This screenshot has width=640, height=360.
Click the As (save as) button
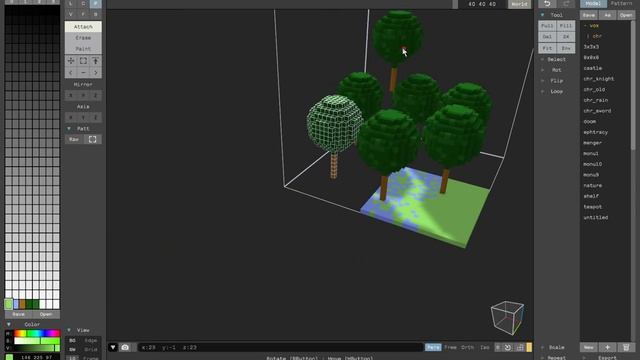click(607, 15)
